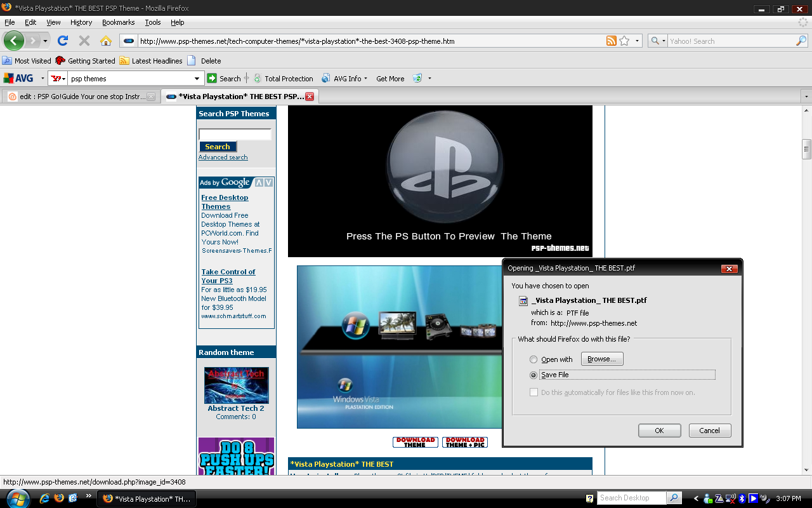Open the AVG Info dropdown

pos(367,79)
